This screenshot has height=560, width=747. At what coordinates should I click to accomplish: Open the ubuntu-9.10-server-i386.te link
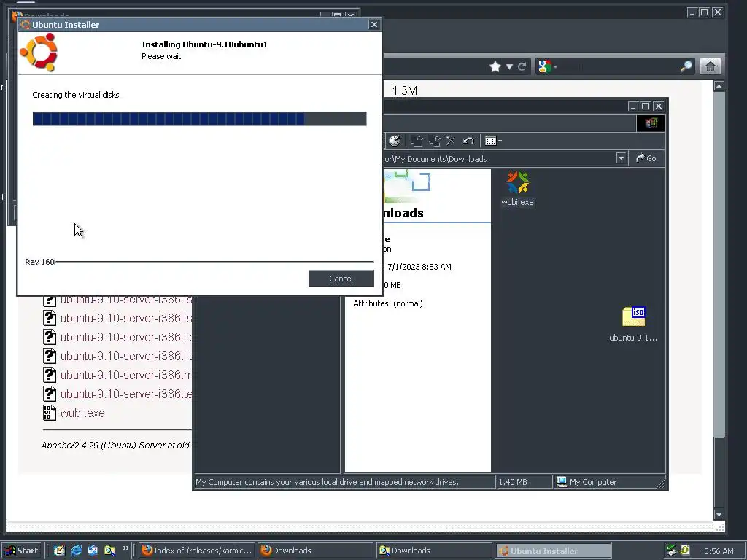(x=126, y=394)
